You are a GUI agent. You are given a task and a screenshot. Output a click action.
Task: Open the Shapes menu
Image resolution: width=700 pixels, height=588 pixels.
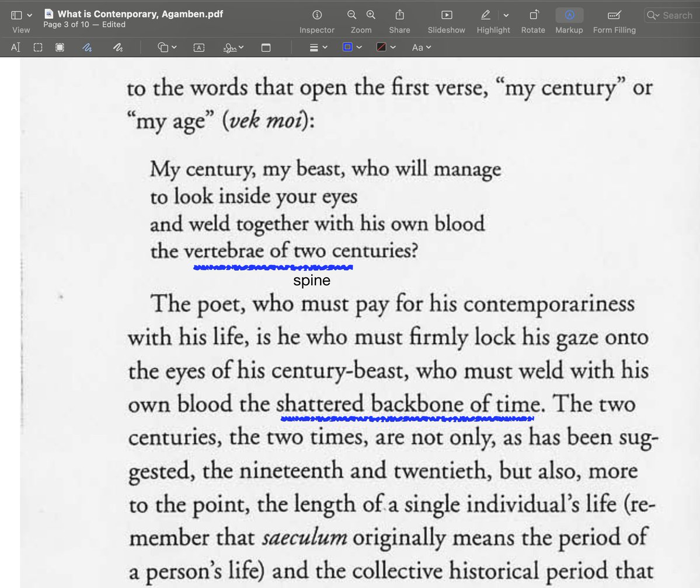click(167, 47)
